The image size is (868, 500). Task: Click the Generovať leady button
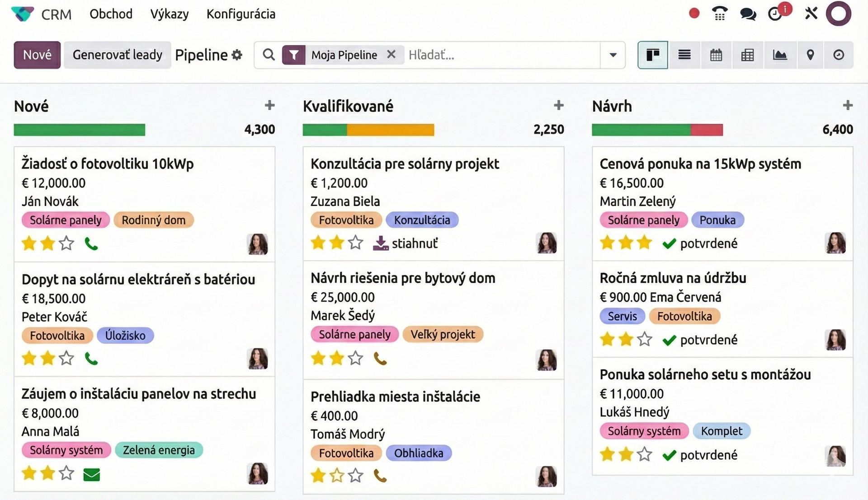pyautogui.click(x=117, y=55)
